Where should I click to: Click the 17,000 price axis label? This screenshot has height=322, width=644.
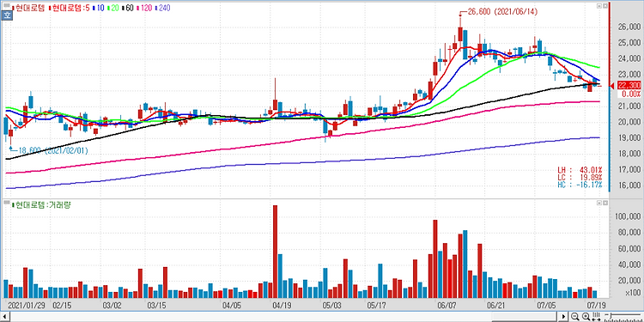pos(629,170)
